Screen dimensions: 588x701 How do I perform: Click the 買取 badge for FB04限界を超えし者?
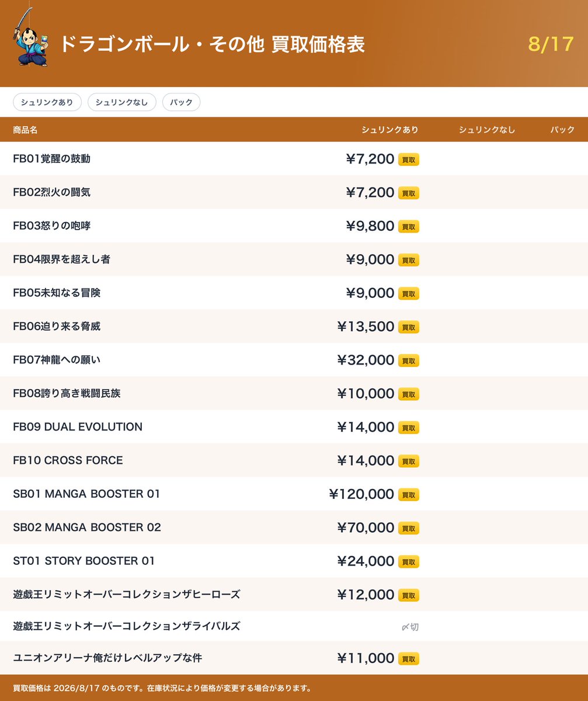click(x=409, y=260)
